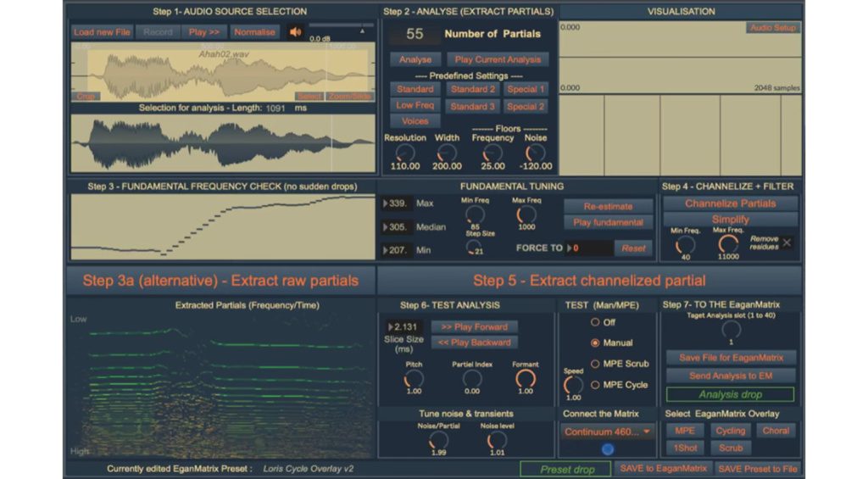Click the Noise level knob
The image size is (868, 479).
pos(497,440)
